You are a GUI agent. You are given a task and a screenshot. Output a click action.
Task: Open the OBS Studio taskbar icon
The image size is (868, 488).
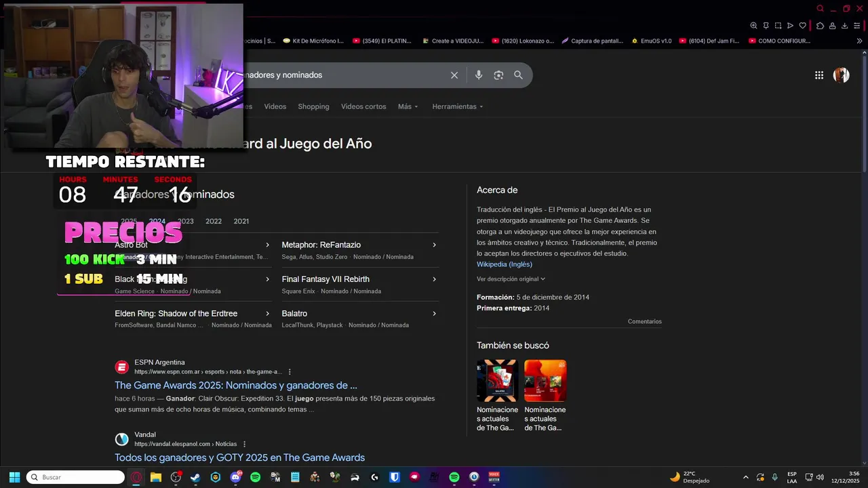(x=176, y=477)
